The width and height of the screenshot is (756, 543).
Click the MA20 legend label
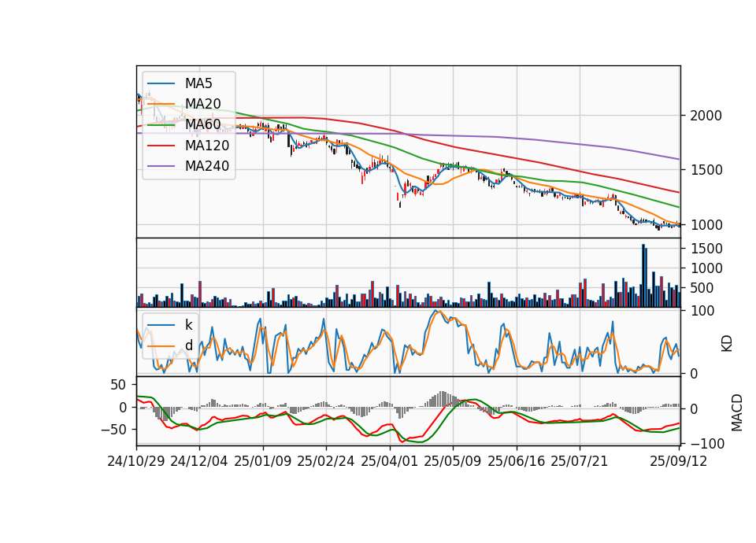[202, 104]
